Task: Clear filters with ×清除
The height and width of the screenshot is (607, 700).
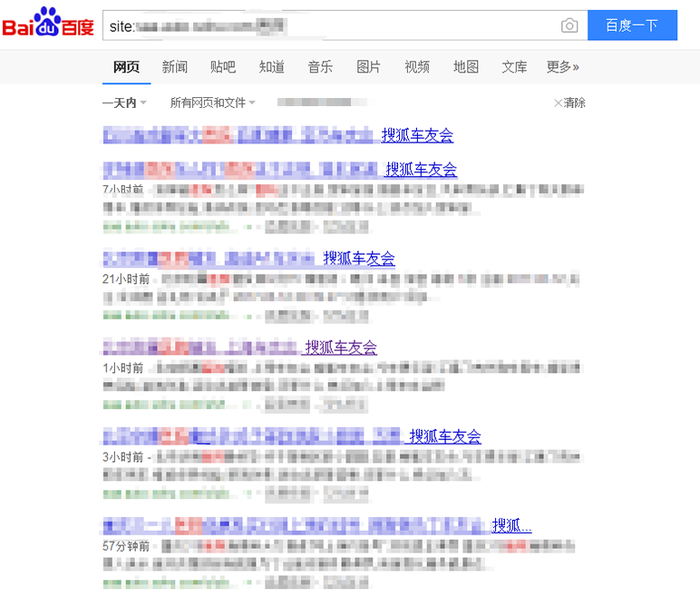Action: pos(569,103)
